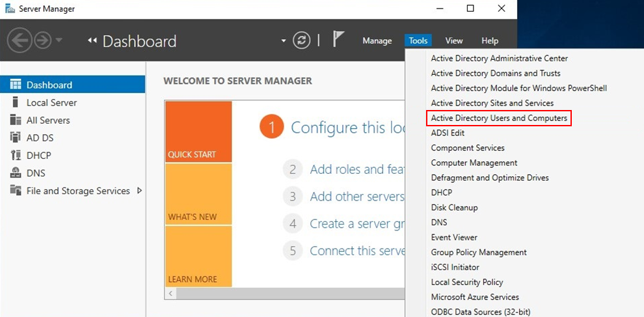Open DHCP in the left sidebar
The height and width of the screenshot is (317, 644).
[x=38, y=156]
